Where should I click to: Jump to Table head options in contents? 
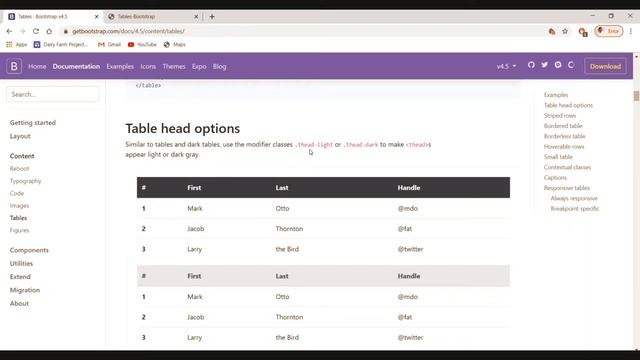(568, 105)
